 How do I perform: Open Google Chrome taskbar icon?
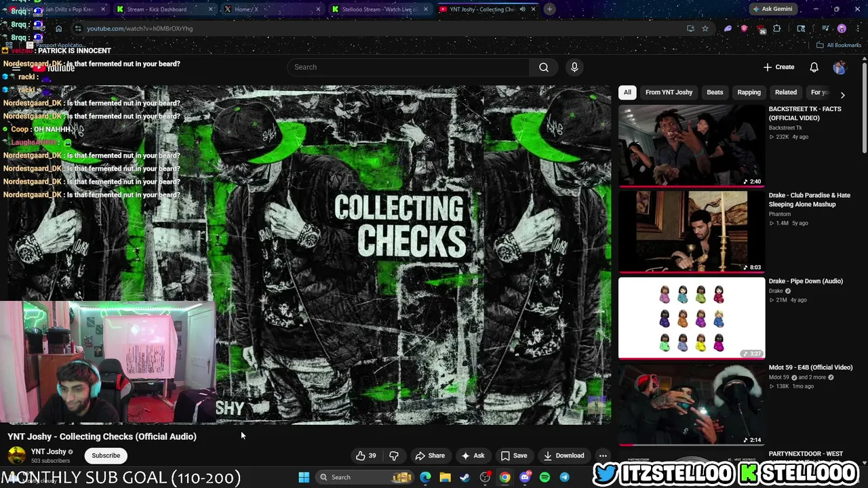click(x=505, y=477)
